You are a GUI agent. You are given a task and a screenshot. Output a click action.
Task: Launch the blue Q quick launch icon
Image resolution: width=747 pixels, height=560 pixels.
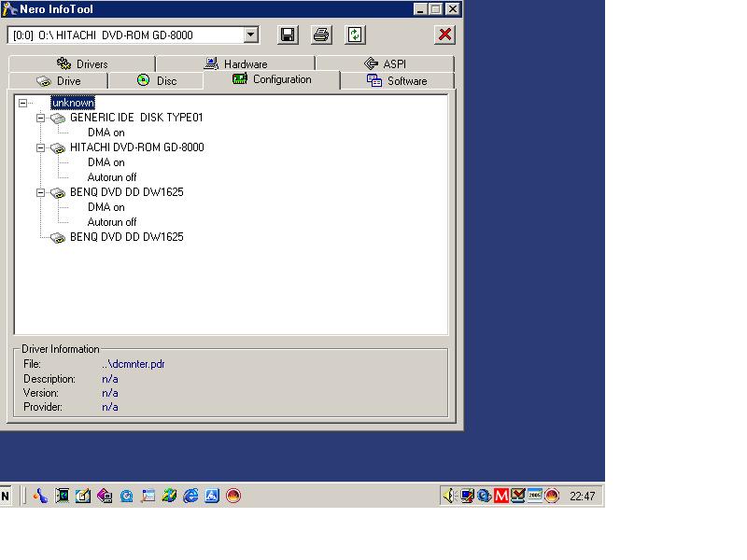(126, 496)
